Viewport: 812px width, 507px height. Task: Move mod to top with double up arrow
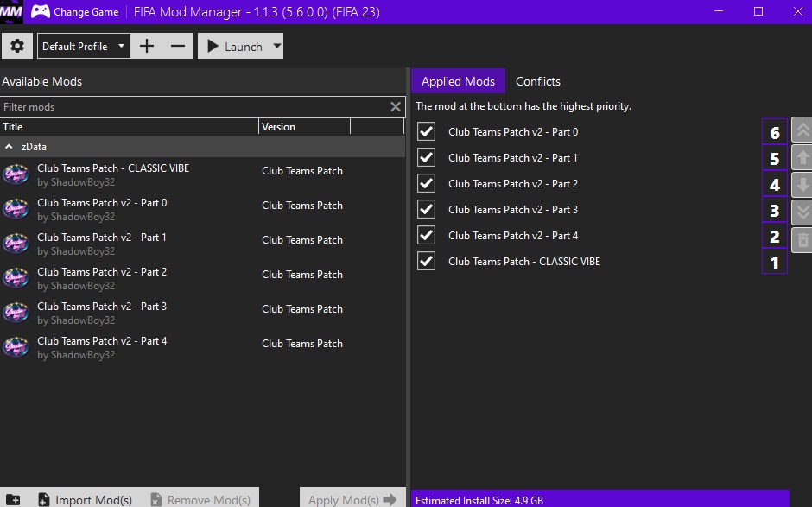coord(802,130)
